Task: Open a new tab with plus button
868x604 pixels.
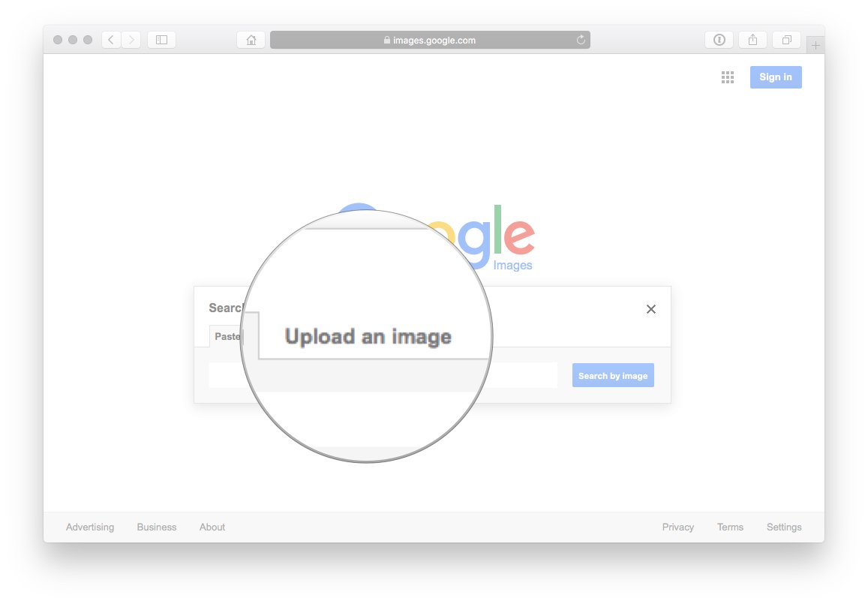Action: pyautogui.click(x=815, y=46)
